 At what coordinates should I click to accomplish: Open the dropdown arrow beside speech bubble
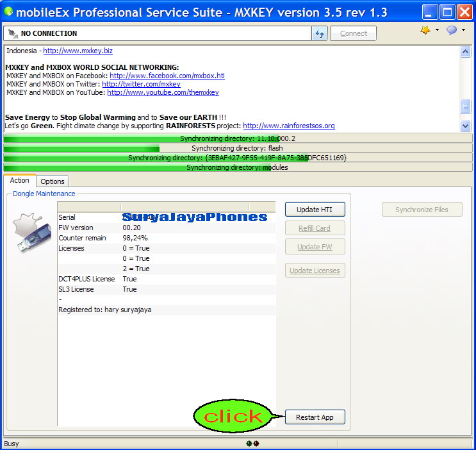(463, 29)
